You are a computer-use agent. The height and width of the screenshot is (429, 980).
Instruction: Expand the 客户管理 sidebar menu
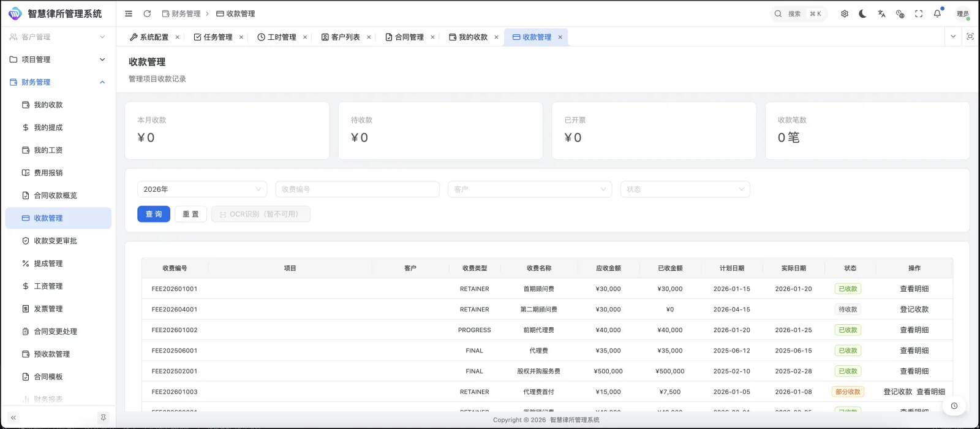(58, 37)
